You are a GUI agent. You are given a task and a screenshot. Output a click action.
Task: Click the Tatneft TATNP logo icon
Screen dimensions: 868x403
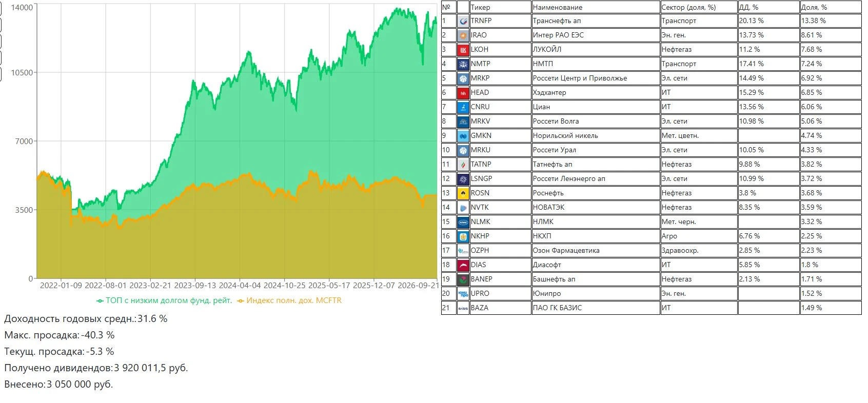point(463,165)
